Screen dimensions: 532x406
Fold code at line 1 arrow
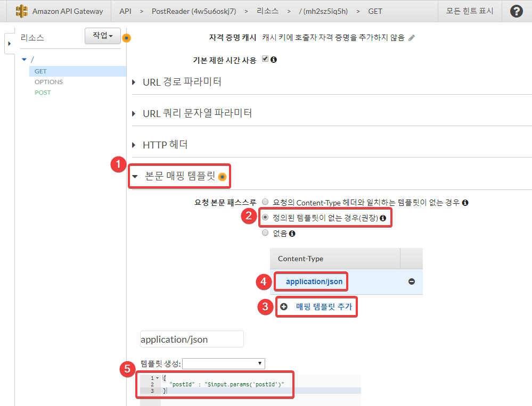click(x=158, y=378)
